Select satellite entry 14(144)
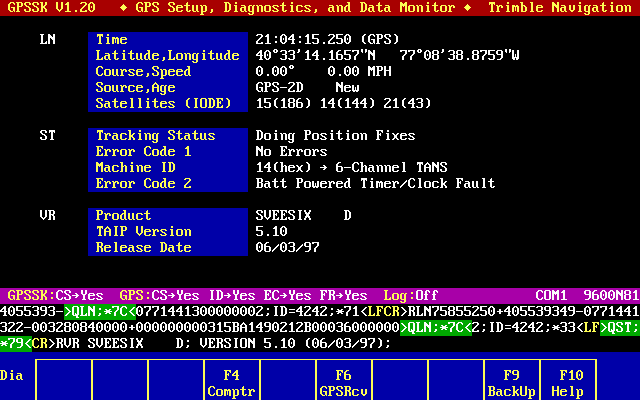 point(347,104)
